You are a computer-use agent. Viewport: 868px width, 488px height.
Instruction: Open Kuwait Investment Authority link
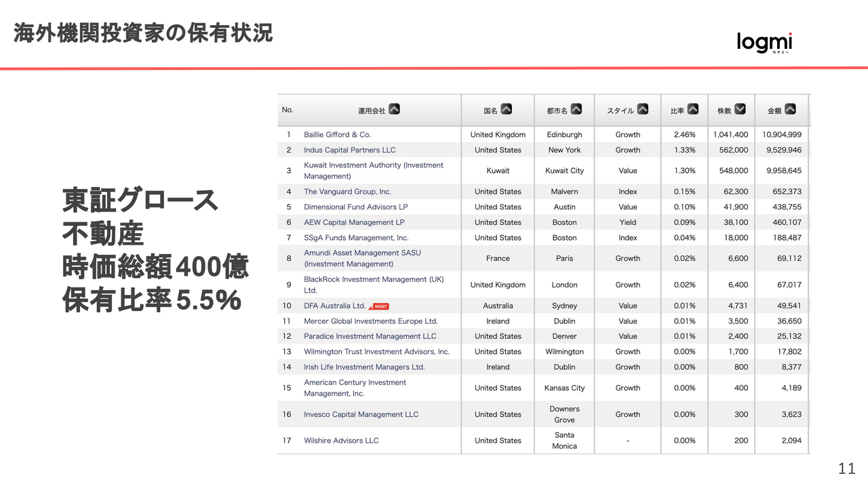point(373,171)
